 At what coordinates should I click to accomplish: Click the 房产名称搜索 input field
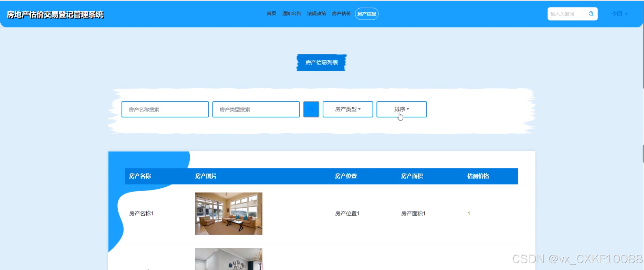click(x=165, y=109)
